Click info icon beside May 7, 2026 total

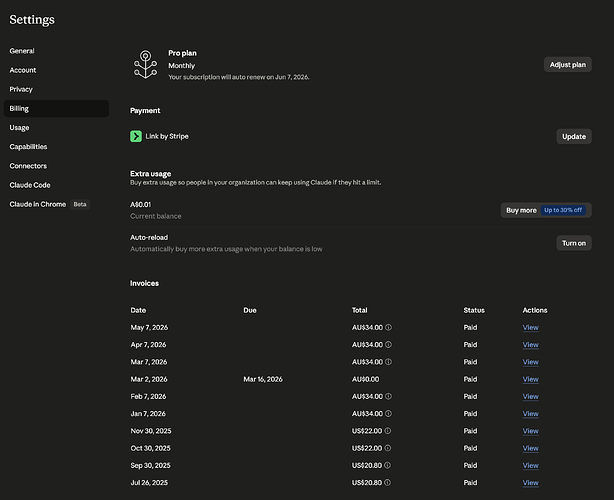pyautogui.click(x=388, y=327)
